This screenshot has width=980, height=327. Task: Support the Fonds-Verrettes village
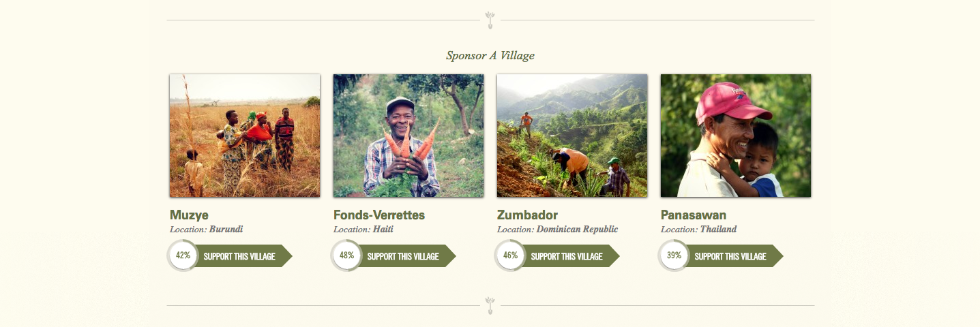click(x=408, y=256)
